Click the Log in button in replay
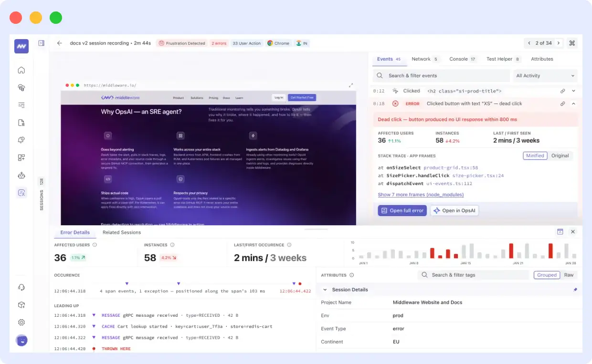The width and height of the screenshot is (592, 364). tap(279, 97)
